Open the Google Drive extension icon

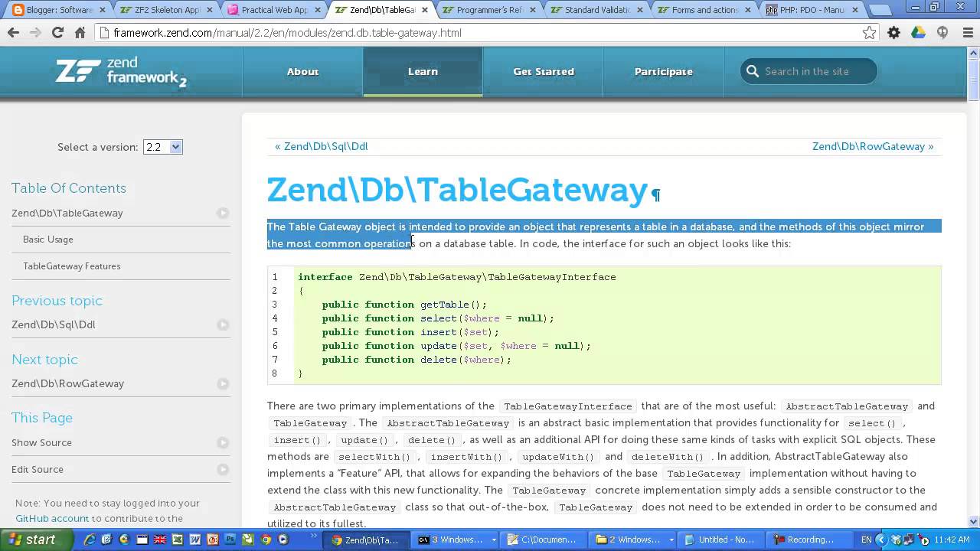pos(918,33)
